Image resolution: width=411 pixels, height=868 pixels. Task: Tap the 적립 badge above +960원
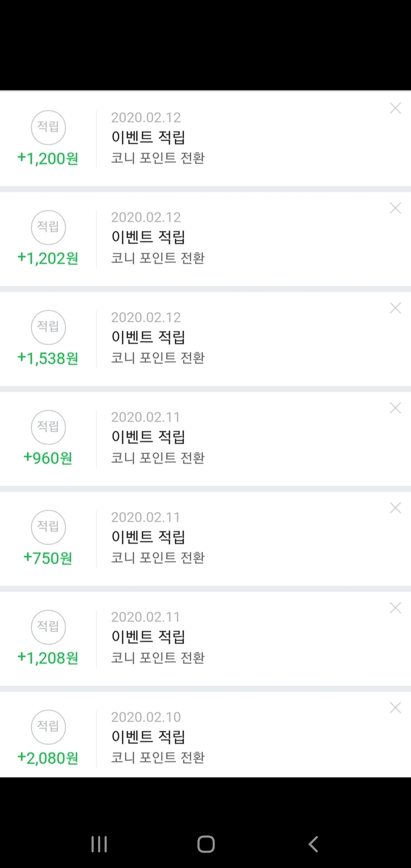point(49,427)
